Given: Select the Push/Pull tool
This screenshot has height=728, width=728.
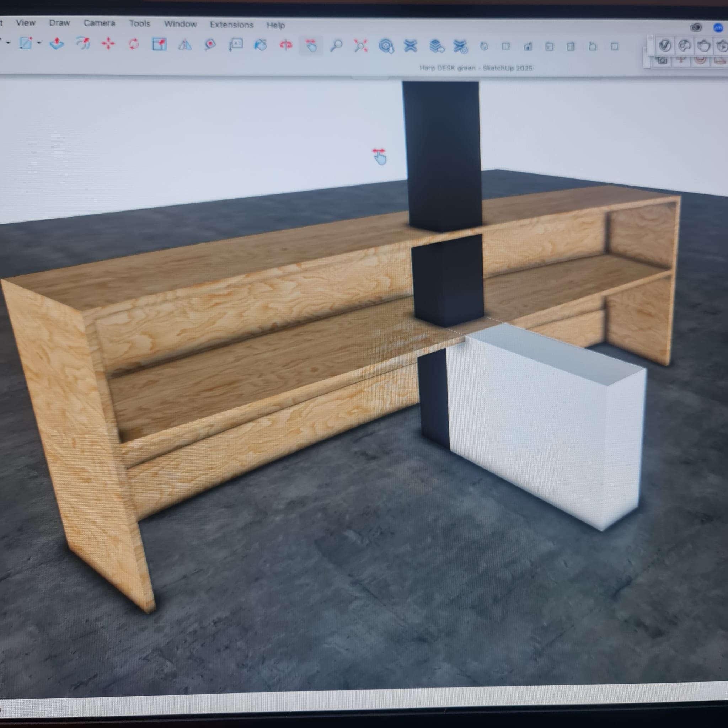Looking at the screenshot, I should coord(57,44).
